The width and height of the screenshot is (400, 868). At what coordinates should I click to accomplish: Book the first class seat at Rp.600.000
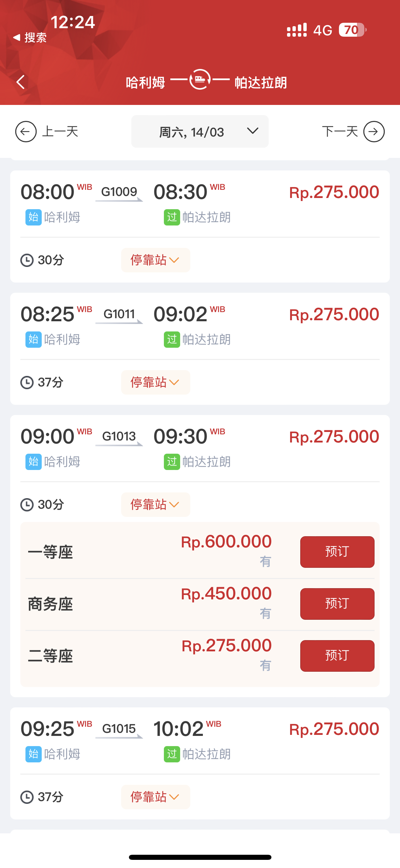coord(337,551)
